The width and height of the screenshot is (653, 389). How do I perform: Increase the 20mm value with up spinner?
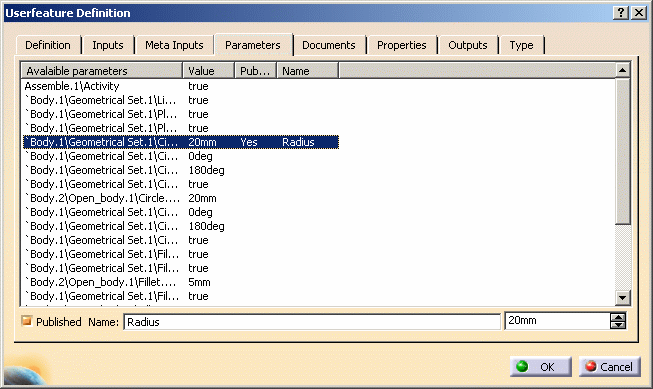[x=618, y=317]
